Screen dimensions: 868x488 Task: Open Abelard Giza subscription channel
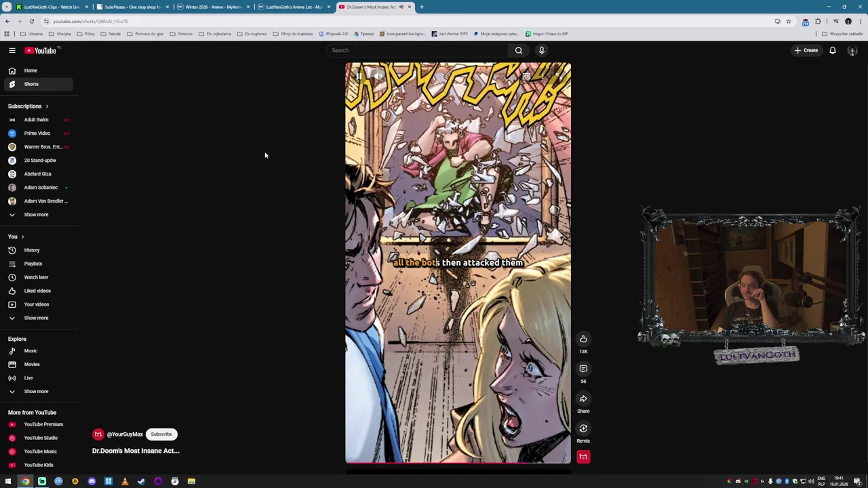(x=37, y=174)
